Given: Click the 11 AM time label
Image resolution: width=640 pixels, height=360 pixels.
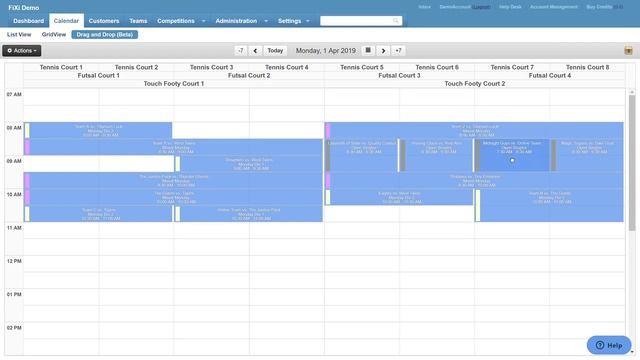Looking at the screenshot, I should tap(14, 228).
